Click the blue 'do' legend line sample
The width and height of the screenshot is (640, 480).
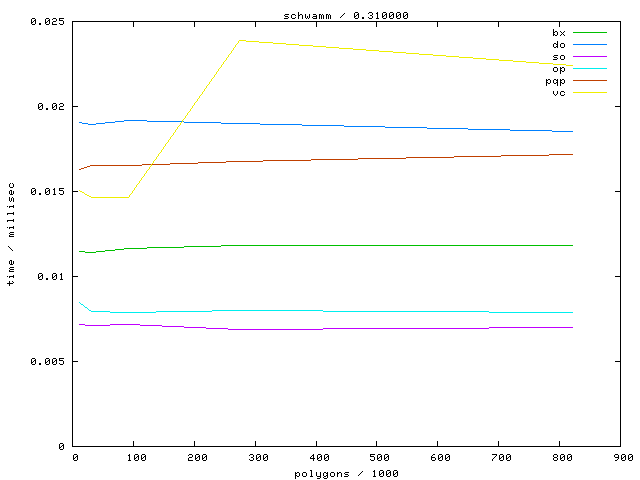(x=590, y=45)
